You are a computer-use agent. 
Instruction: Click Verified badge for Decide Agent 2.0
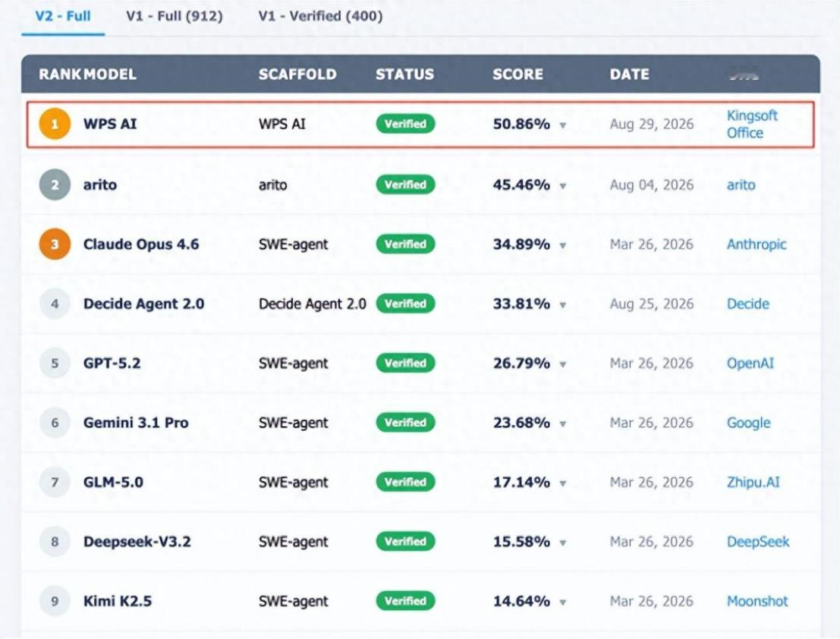coord(405,304)
